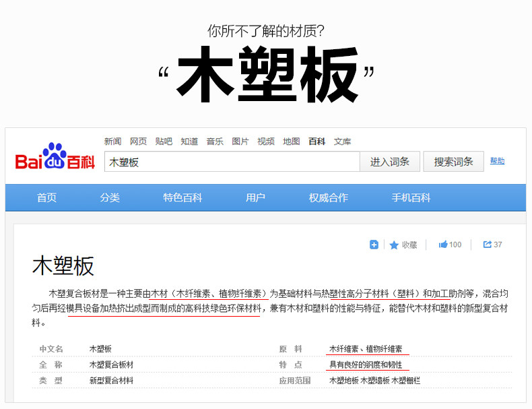Open 用户 in blue navigation bar
This screenshot has height=409, width=532.
pyautogui.click(x=255, y=197)
